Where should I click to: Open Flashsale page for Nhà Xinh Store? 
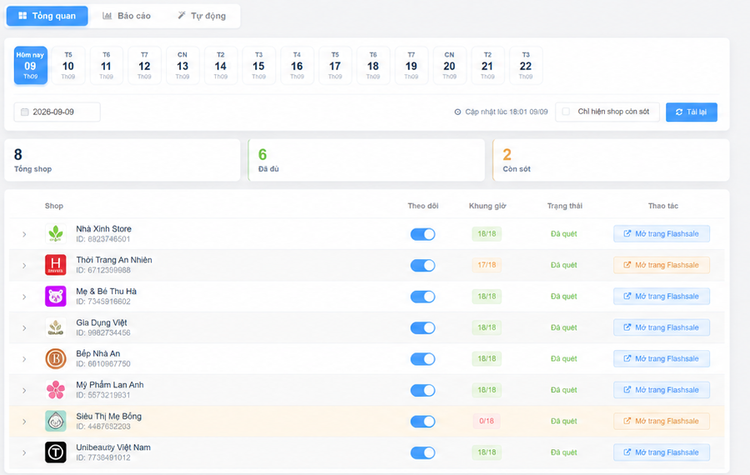[662, 234]
